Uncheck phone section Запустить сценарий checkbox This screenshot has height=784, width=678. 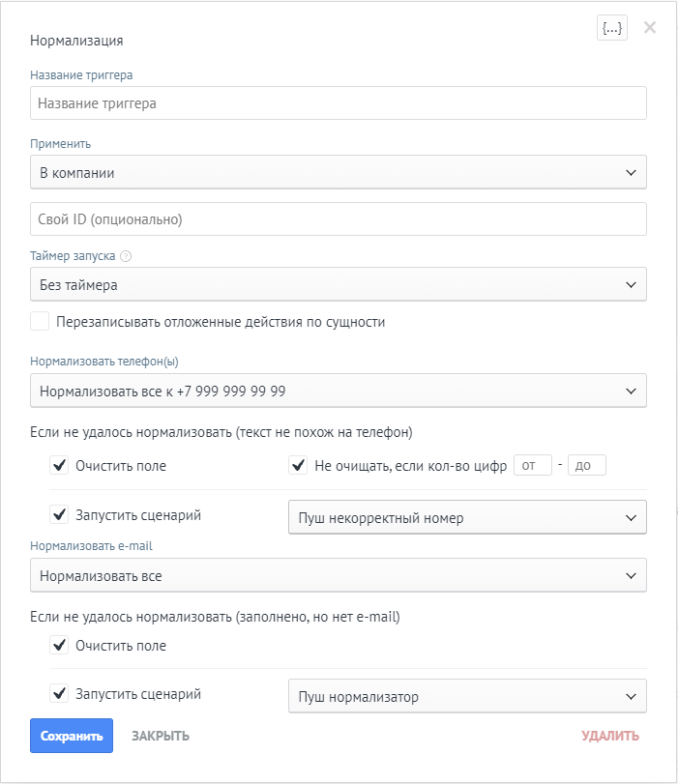point(59,515)
